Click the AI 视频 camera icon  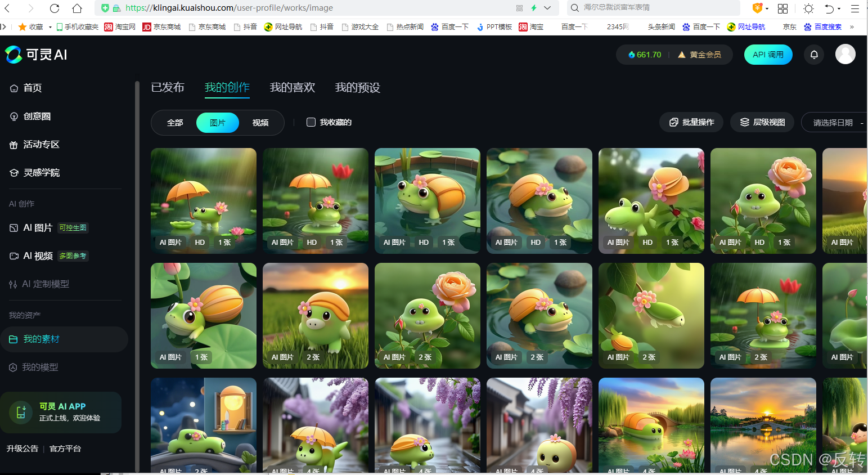(14, 256)
